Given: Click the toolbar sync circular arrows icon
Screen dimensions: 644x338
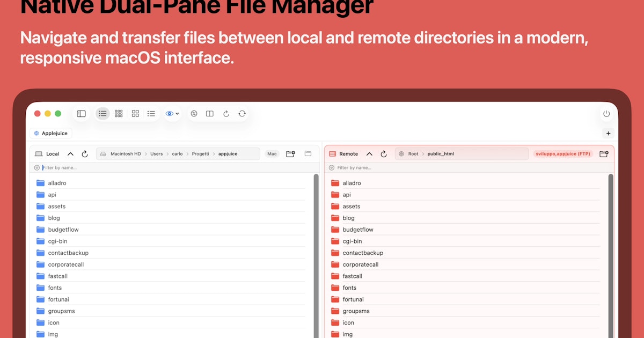Looking at the screenshot, I should [x=242, y=114].
